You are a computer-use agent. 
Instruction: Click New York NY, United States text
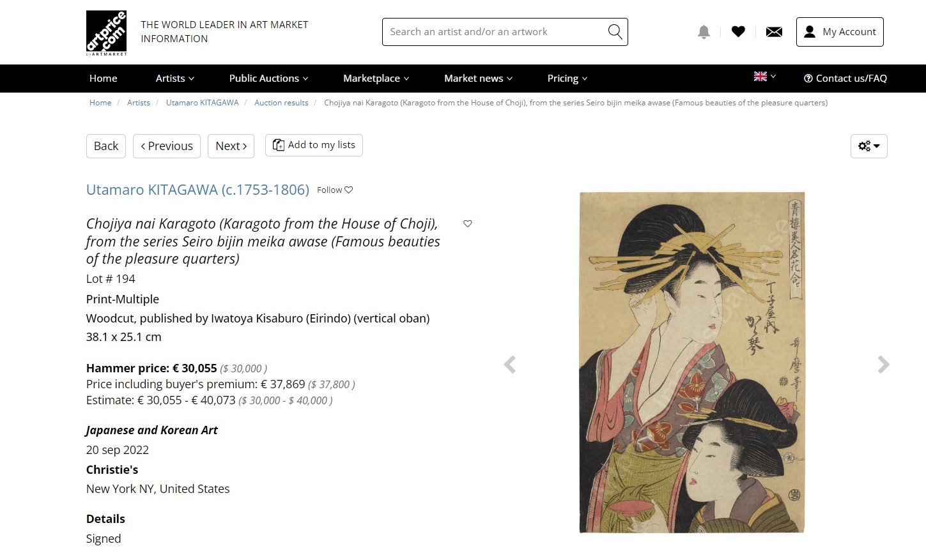click(x=158, y=489)
